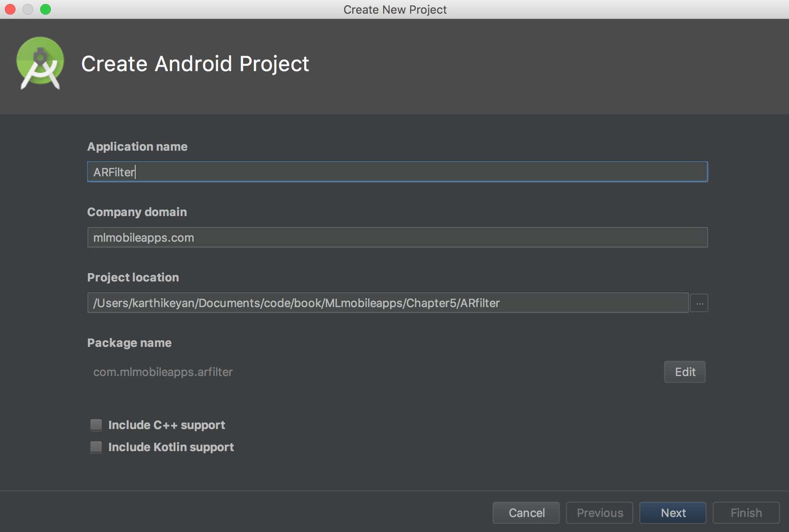Click the Application name label

(137, 147)
